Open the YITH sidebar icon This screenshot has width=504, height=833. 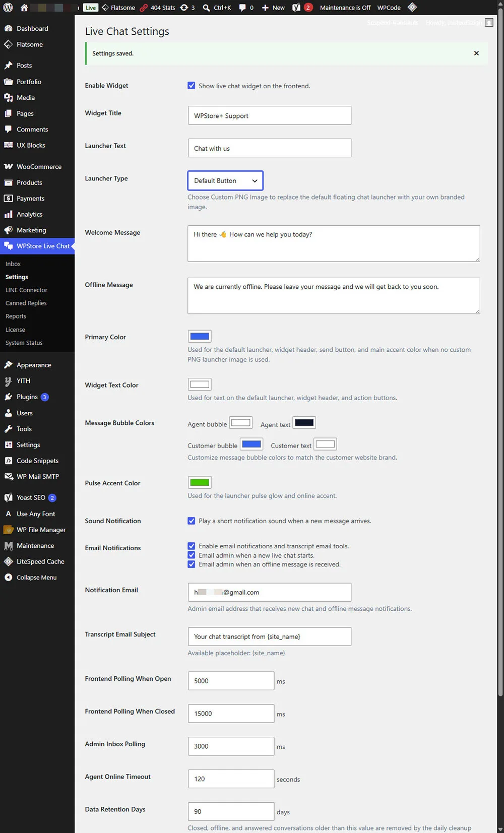pos(9,381)
